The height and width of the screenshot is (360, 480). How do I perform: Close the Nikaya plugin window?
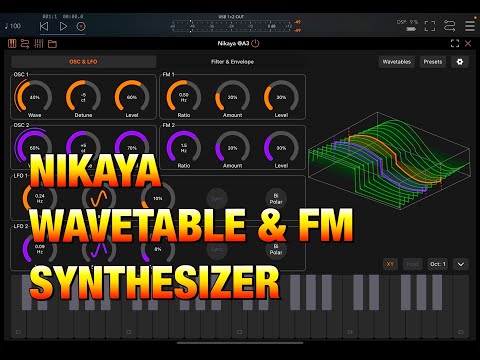click(x=468, y=43)
